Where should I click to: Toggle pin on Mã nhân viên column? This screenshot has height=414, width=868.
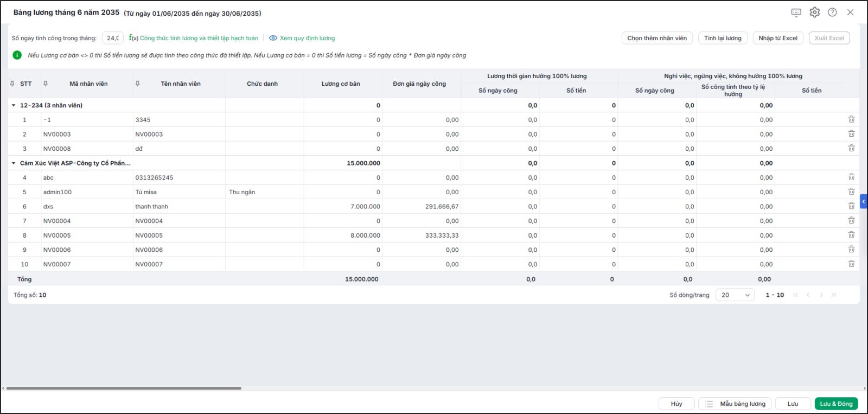pos(46,84)
